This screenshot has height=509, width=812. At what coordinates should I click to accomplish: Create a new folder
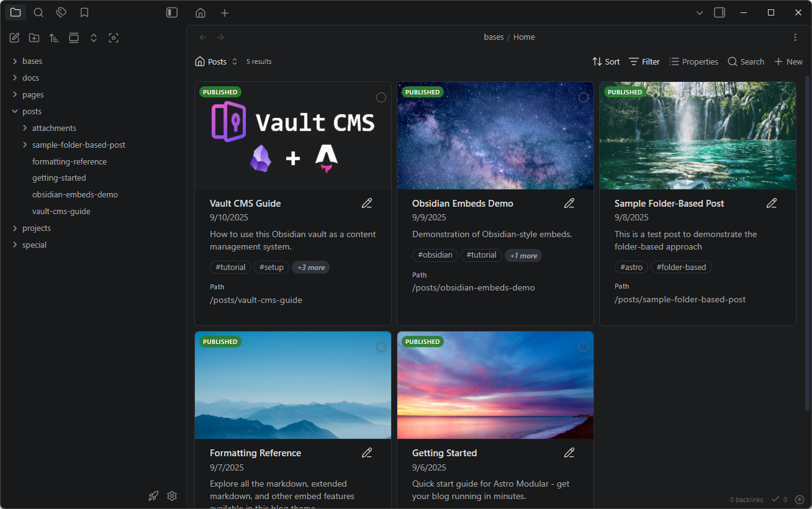tap(34, 37)
